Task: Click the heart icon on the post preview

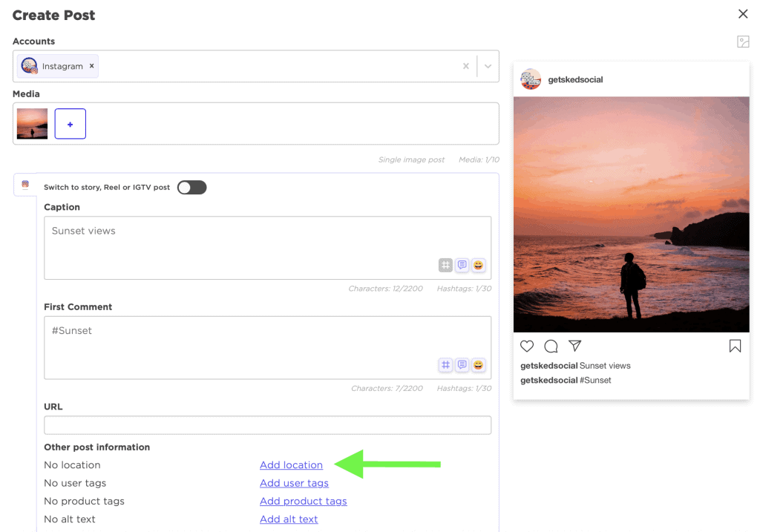Action: 527,346
